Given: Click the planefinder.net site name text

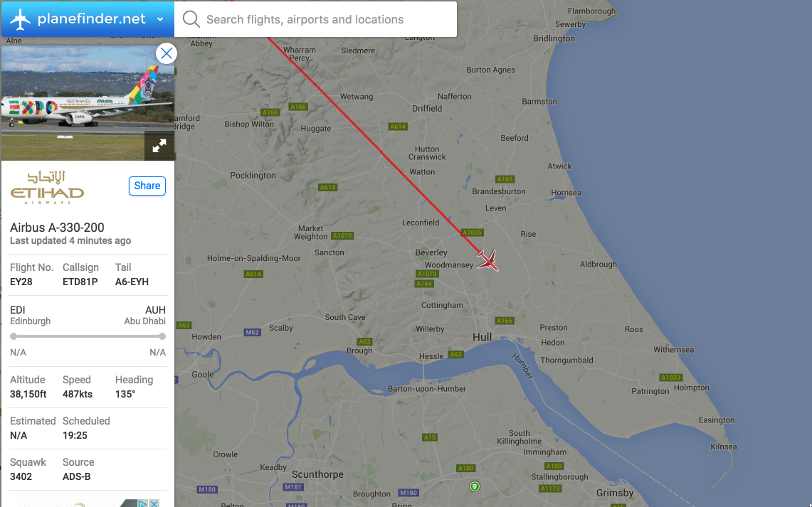Looking at the screenshot, I should tap(91, 19).
